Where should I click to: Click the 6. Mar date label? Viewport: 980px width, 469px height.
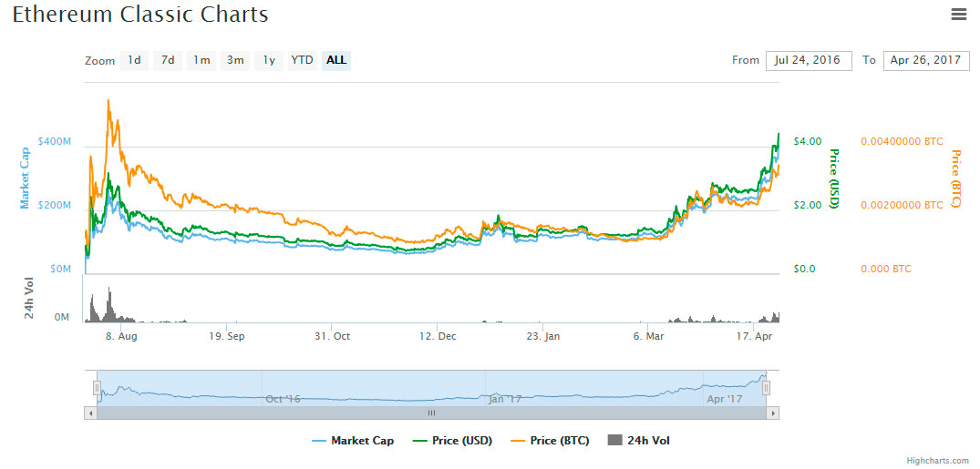point(649,336)
